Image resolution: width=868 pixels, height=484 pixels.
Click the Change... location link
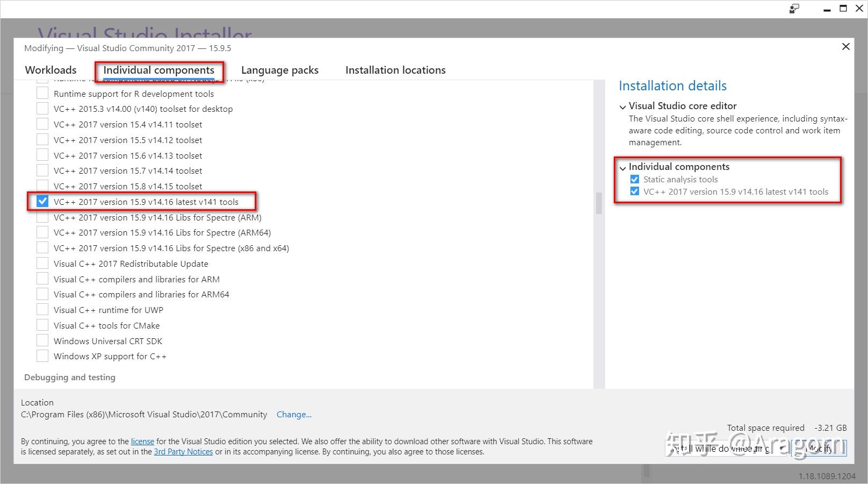point(294,415)
